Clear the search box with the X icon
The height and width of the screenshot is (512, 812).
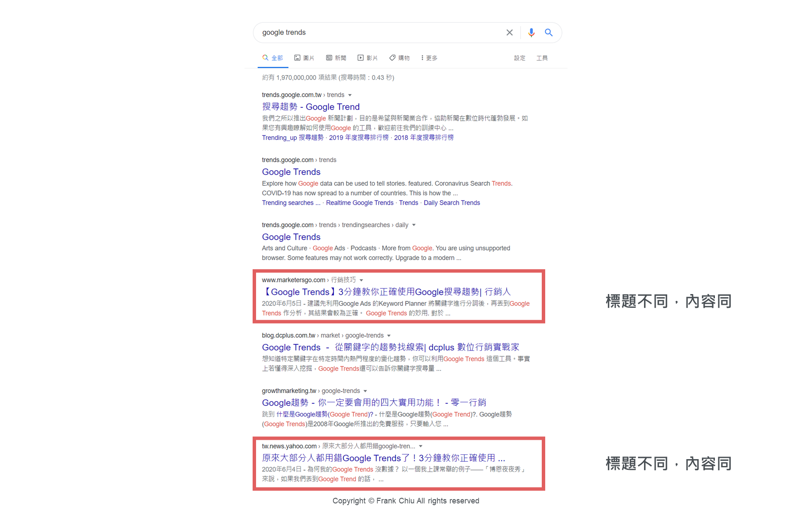point(509,33)
